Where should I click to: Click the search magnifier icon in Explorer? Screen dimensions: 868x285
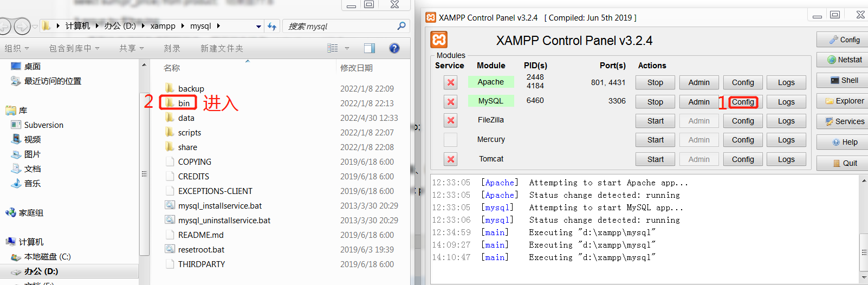[401, 25]
